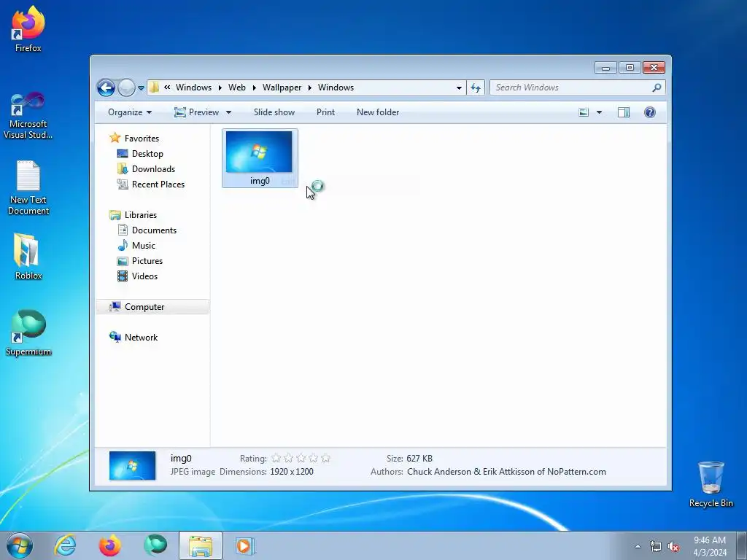Go back using the Explorer back arrow
The image size is (747, 560).
pos(106,87)
